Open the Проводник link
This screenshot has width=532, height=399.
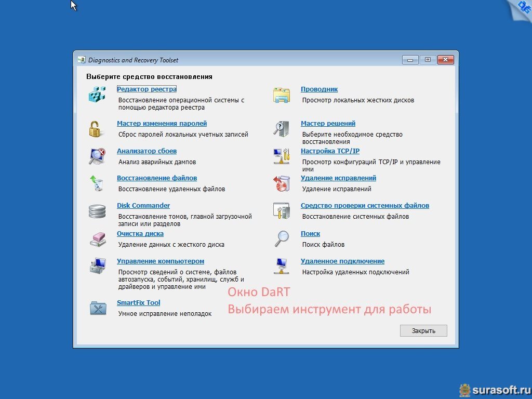coord(319,89)
